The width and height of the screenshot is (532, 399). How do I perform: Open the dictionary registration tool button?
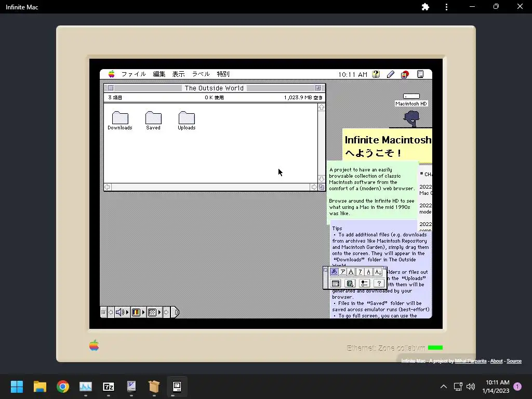coord(350,283)
